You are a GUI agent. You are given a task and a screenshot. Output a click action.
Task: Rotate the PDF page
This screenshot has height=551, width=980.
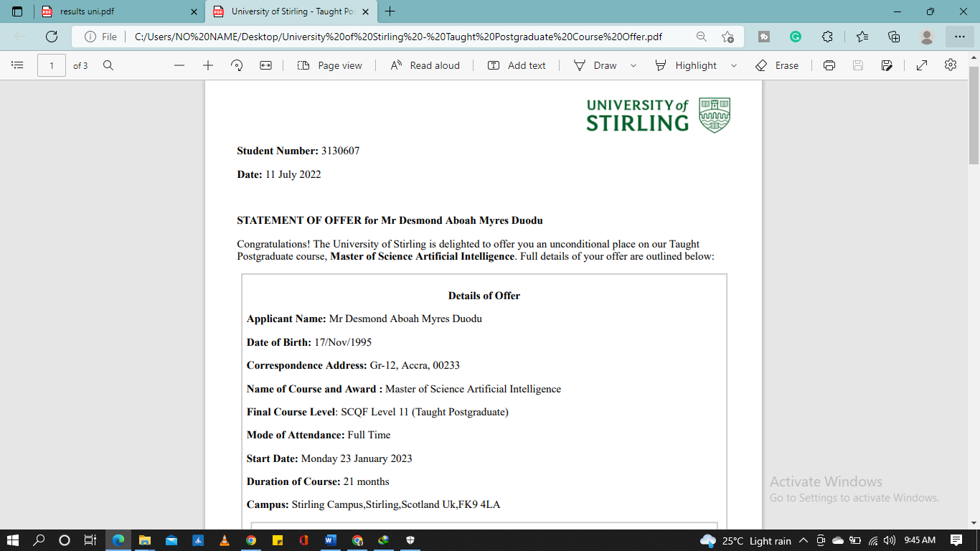pos(237,65)
